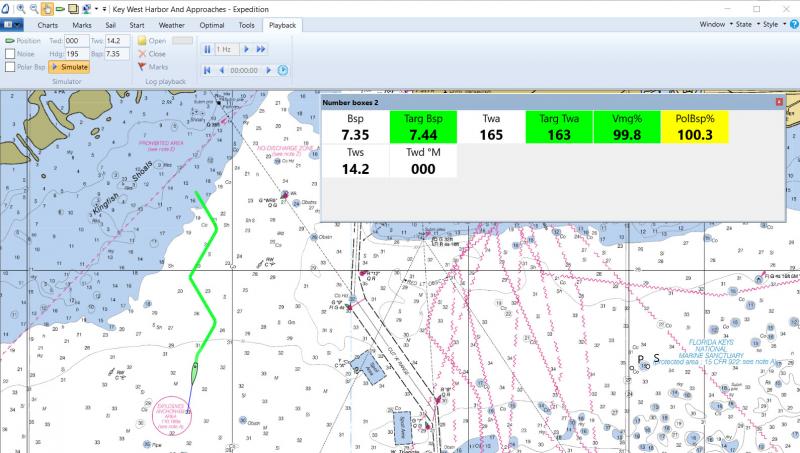
Task: Open the Optimal ribbon tab
Action: (x=211, y=23)
